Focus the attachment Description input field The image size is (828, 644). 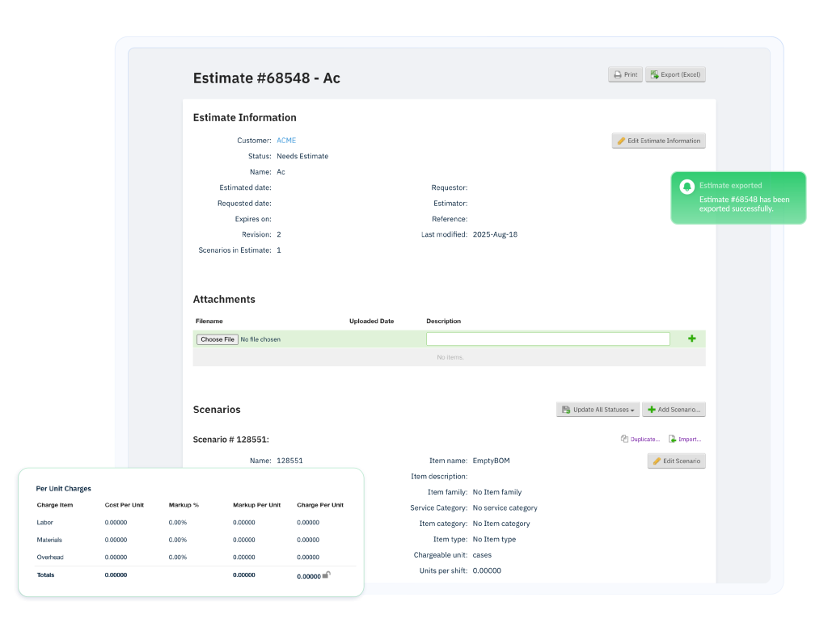tap(547, 339)
